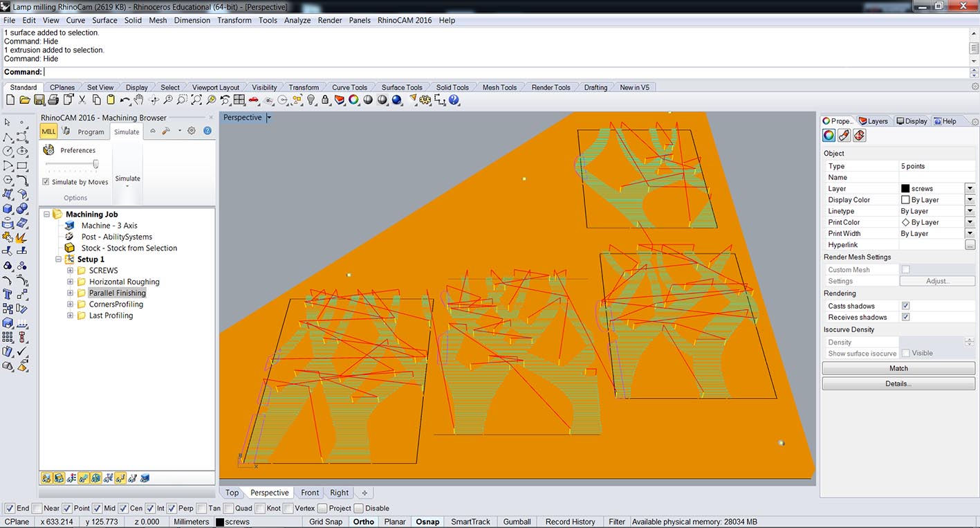Screen dimensions: 980x528
Task: Select the Polyline tool in the left sidebar
Action: (8, 137)
